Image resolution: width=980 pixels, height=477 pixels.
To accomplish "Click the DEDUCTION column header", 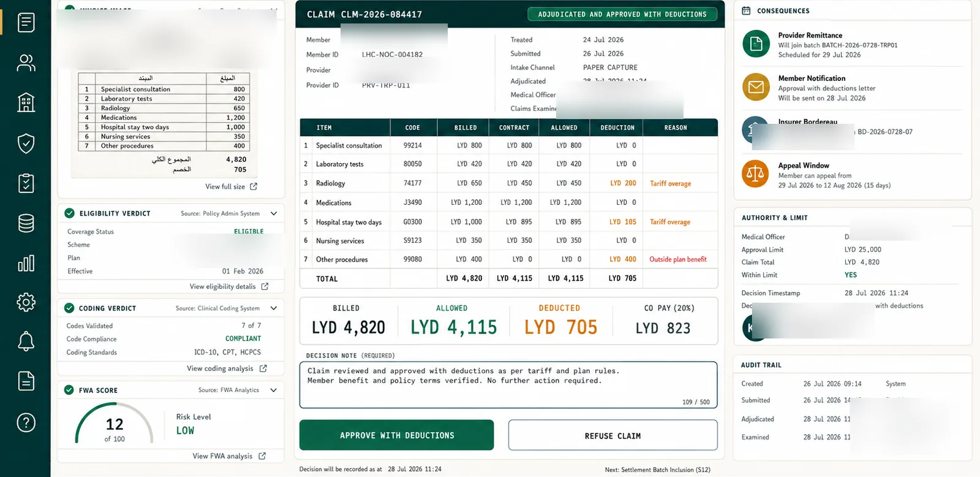I will [x=617, y=128].
